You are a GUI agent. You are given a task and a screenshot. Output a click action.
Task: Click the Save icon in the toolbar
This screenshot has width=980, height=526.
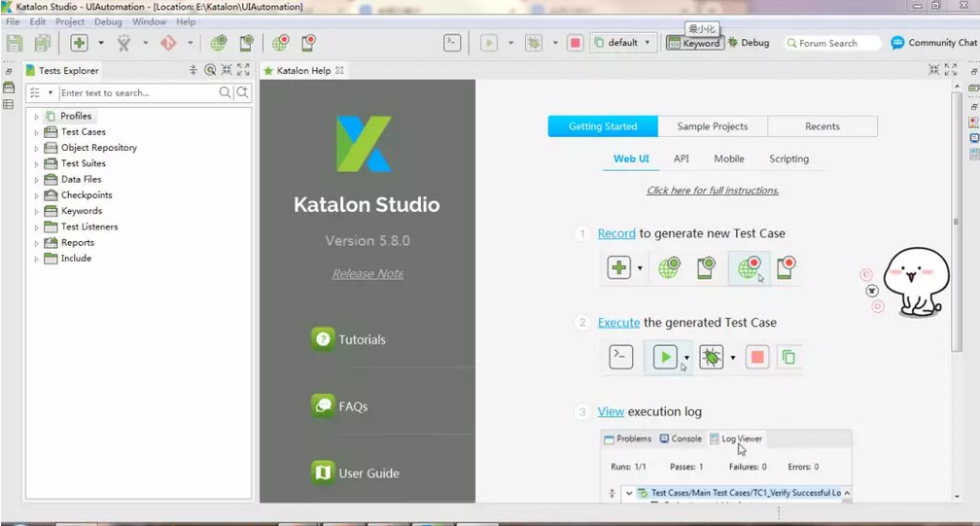15,43
